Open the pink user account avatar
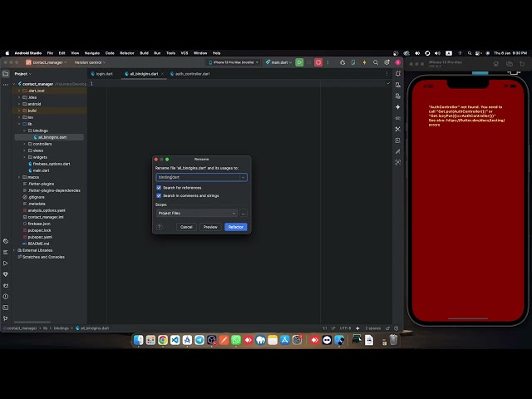Viewport: 532px width, 399px height. coord(397,62)
